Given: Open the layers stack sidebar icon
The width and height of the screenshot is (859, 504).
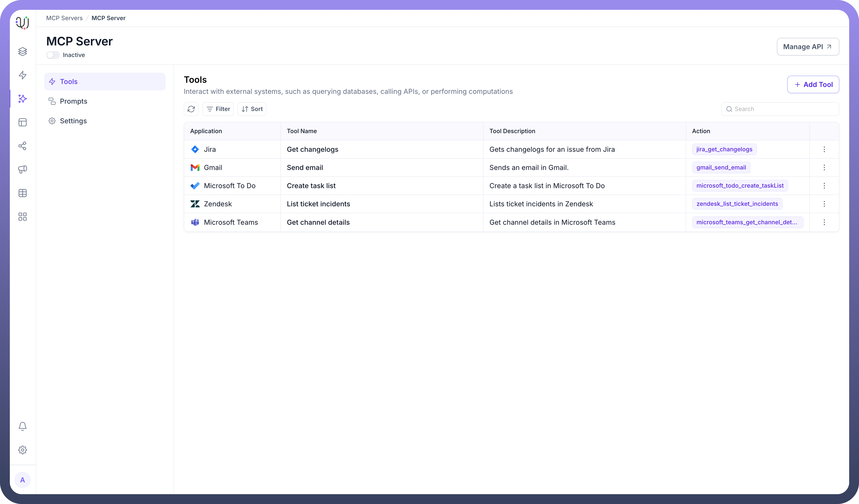Looking at the screenshot, I should [23, 52].
